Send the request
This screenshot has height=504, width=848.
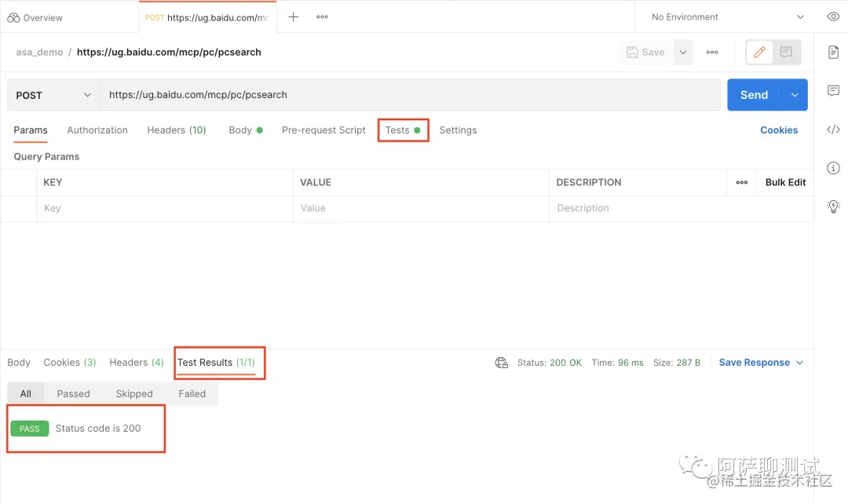click(754, 95)
